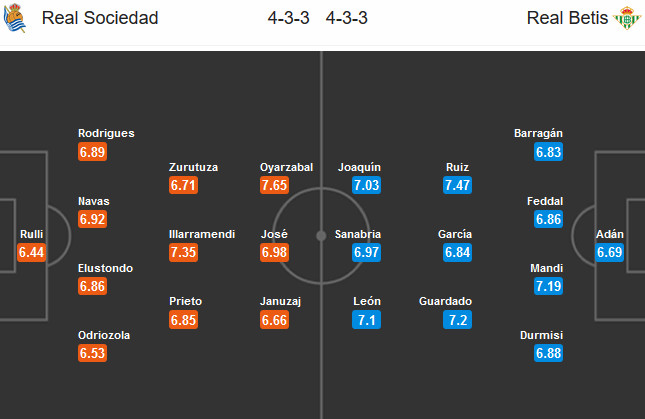Select Rulli's 6.44 rating badge
Screen dimensions: 645x419
[x=32, y=252]
